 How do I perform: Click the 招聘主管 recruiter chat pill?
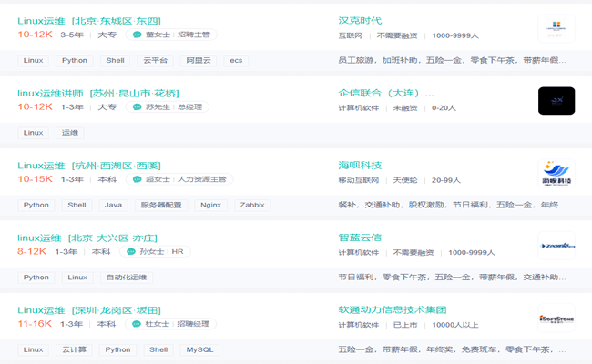pos(171,35)
